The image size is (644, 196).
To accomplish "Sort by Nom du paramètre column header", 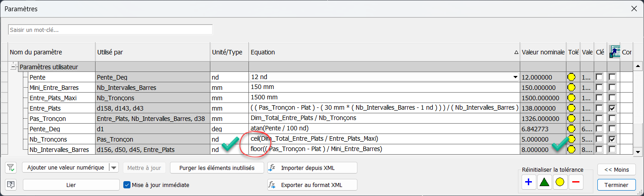I will point(52,52).
